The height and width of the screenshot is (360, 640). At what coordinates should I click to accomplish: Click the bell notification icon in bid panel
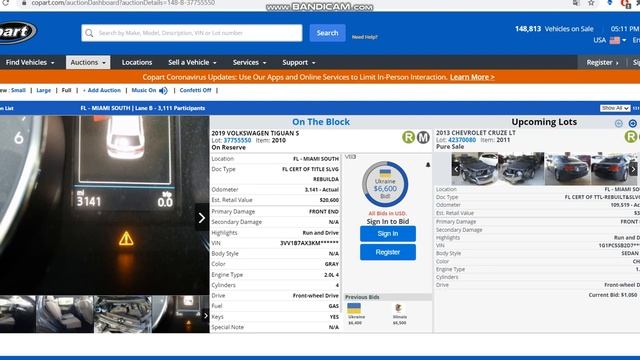428,164
